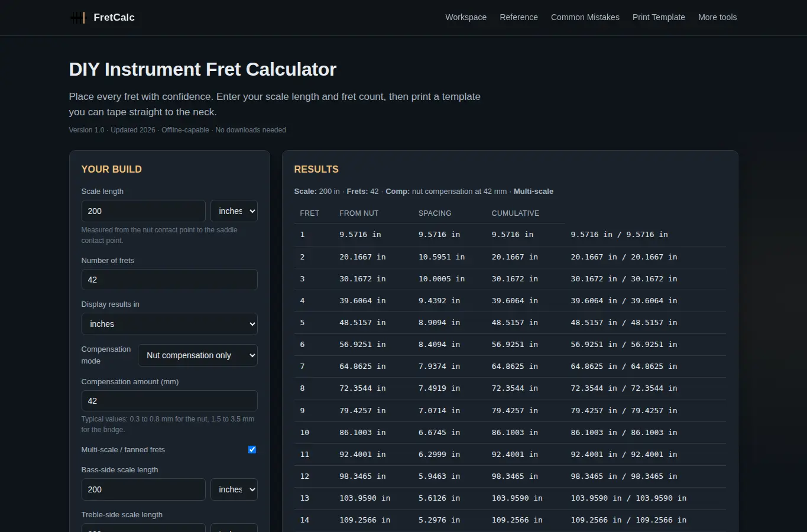Uncheck Multi-scale / fanned frets checkbox
Image resolution: width=807 pixels, height=532 pixels.
[252, 450]
